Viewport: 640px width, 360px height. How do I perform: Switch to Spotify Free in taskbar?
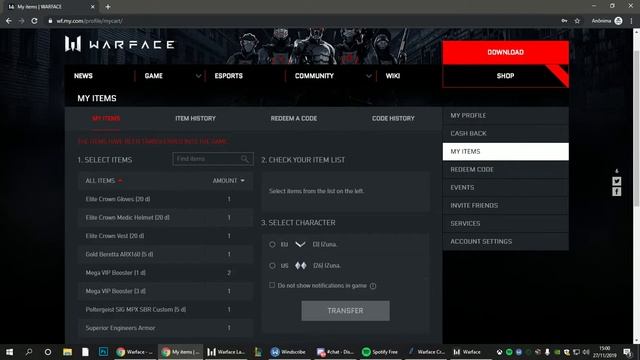380,352
